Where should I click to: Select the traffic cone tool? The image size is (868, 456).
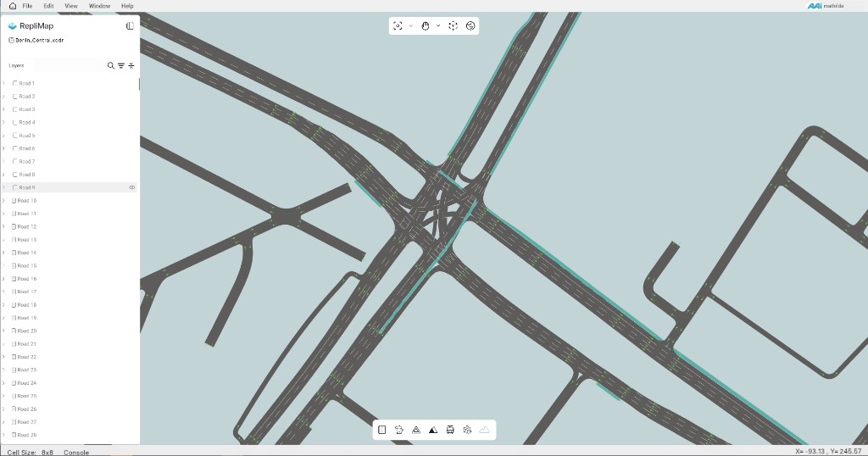point(416,430)
